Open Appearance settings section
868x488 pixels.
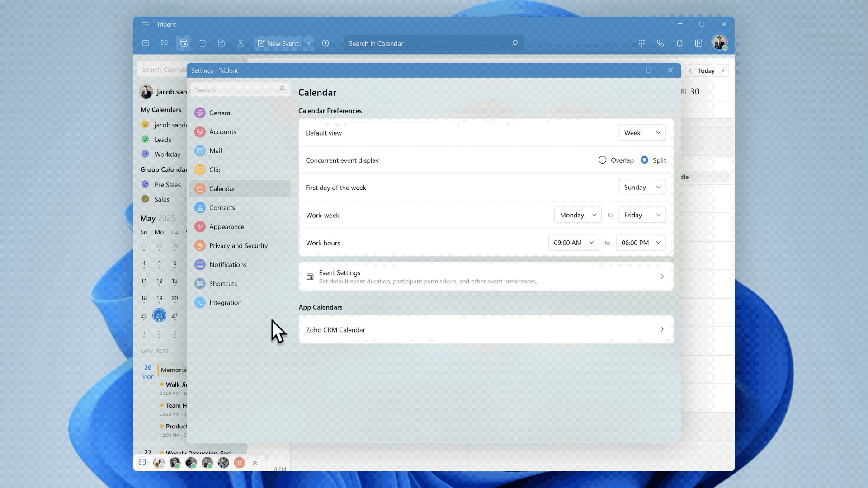[x=226, y=227]
